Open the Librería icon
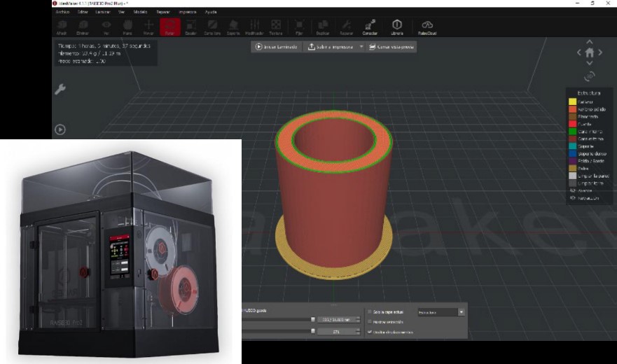Screen dimensions: 617x364 pyautogui.click(x=397, y=27)
